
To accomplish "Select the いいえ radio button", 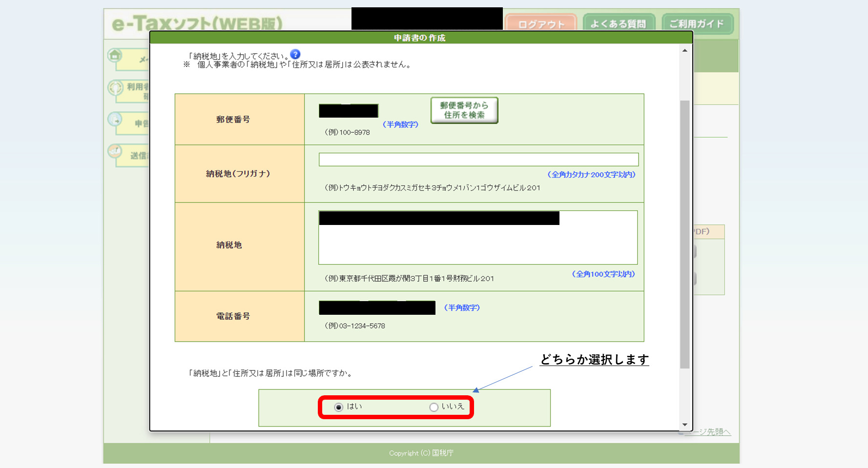I will coord(434,407).
